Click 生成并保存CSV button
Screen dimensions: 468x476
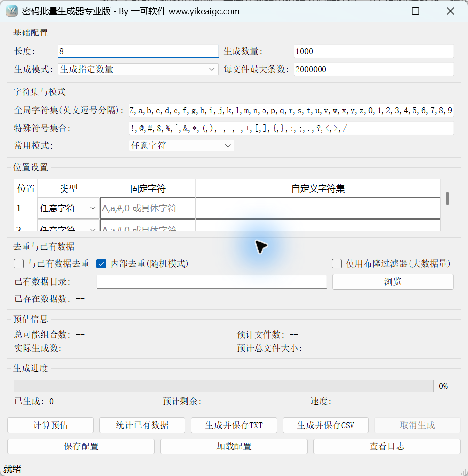pyautogui.click(x=325, y=425)
